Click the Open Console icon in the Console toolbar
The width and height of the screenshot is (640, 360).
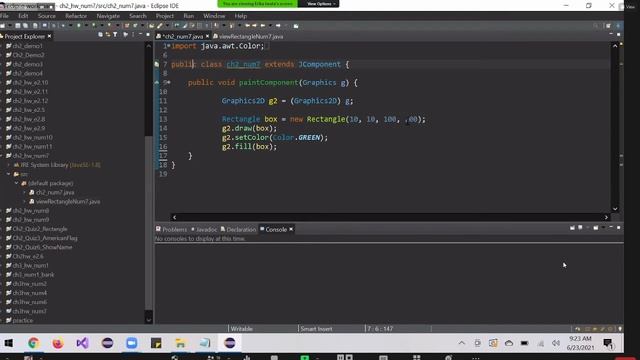click(x=596, y=227)
